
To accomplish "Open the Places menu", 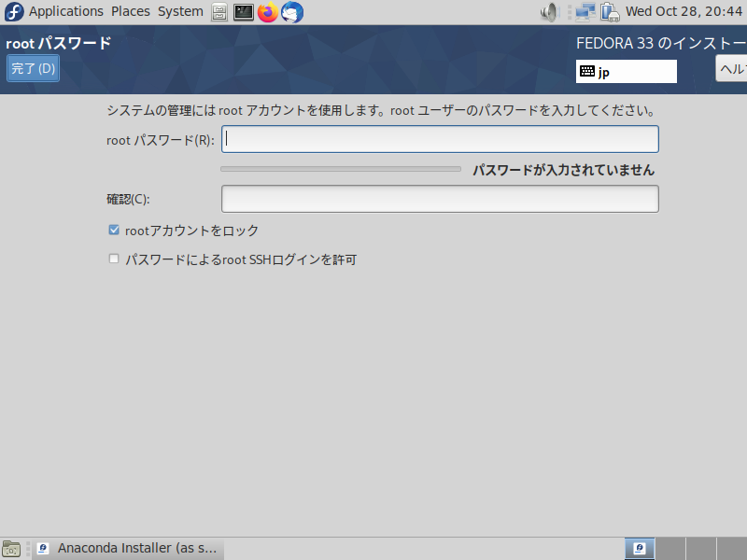I will click(x=131, y=11).
